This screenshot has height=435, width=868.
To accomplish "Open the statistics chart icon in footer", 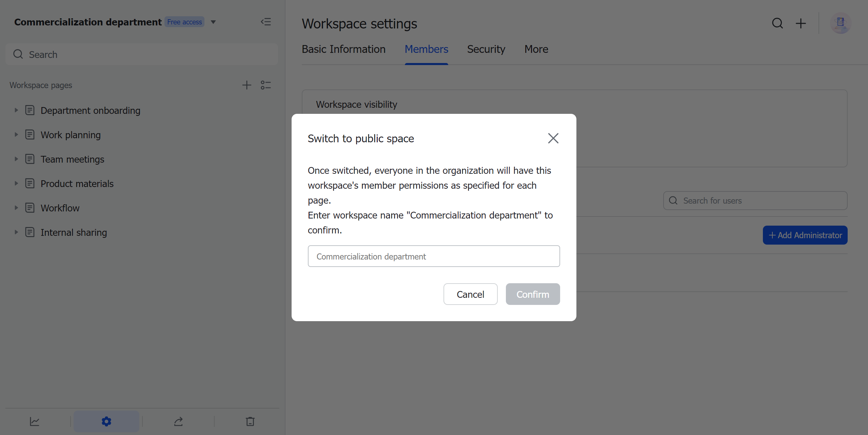I will (35, 421).
